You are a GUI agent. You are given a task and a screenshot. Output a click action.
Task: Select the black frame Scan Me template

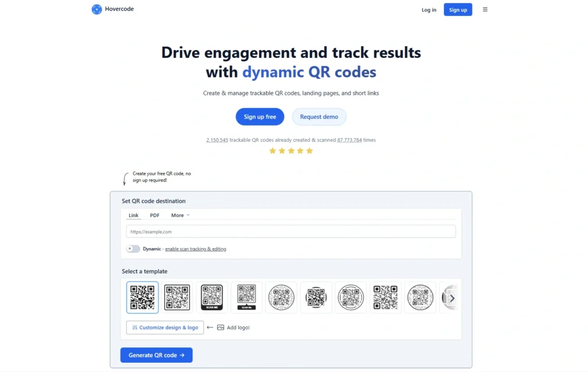212,297
